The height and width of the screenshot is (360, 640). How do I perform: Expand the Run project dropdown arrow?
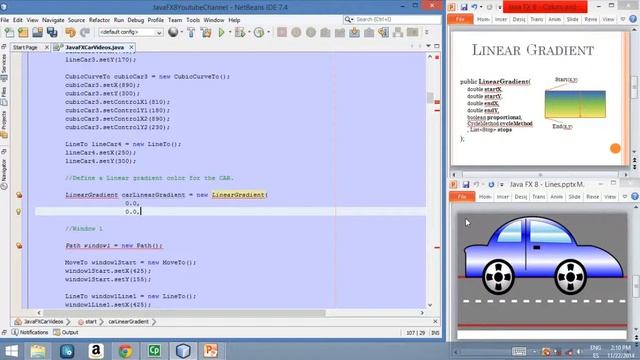230,32
